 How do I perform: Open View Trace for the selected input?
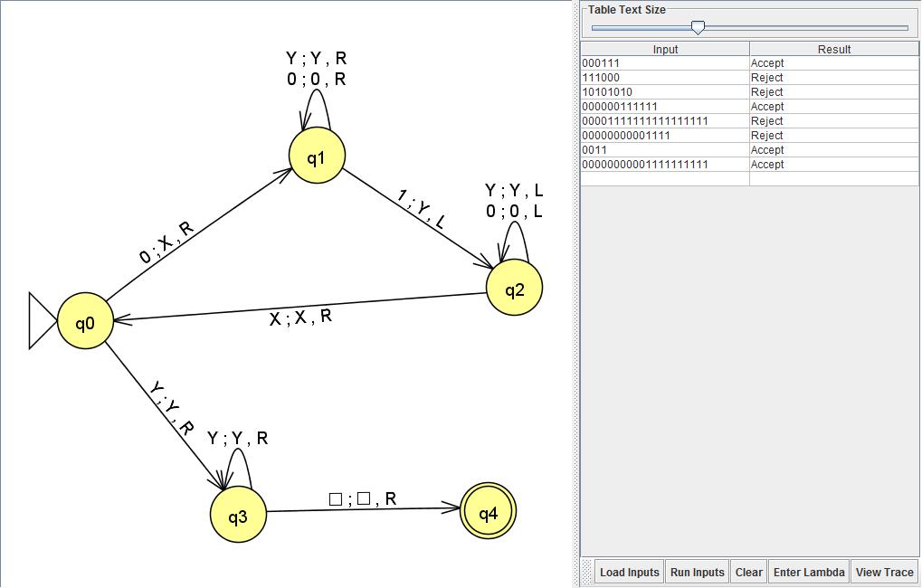click(884, 572)
